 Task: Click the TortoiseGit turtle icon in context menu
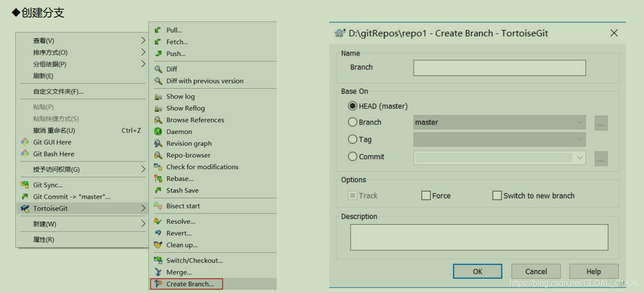(24, 208)
